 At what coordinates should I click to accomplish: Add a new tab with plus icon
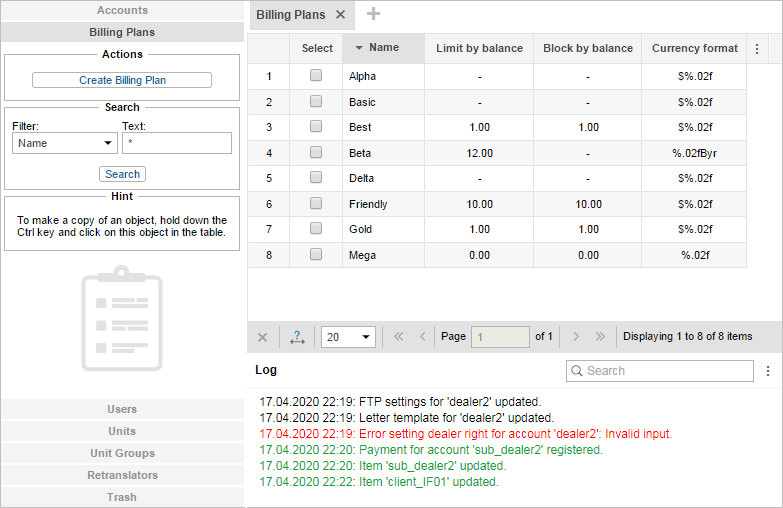click(x=373, y=14)
